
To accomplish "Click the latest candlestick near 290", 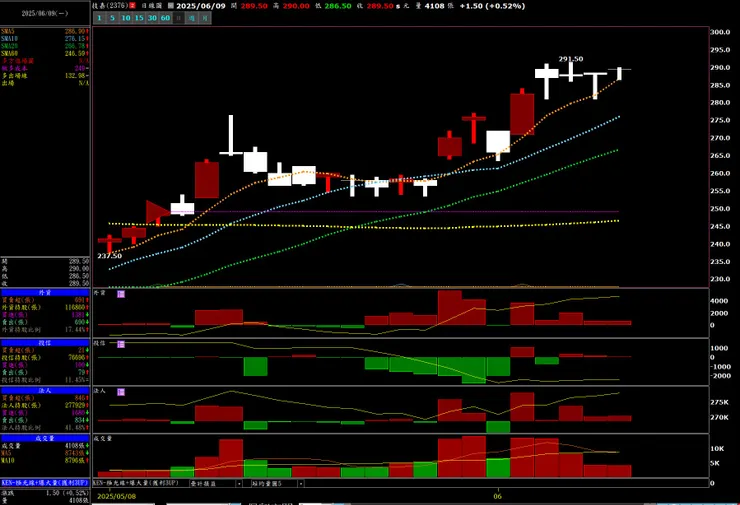I will (619, 73).
